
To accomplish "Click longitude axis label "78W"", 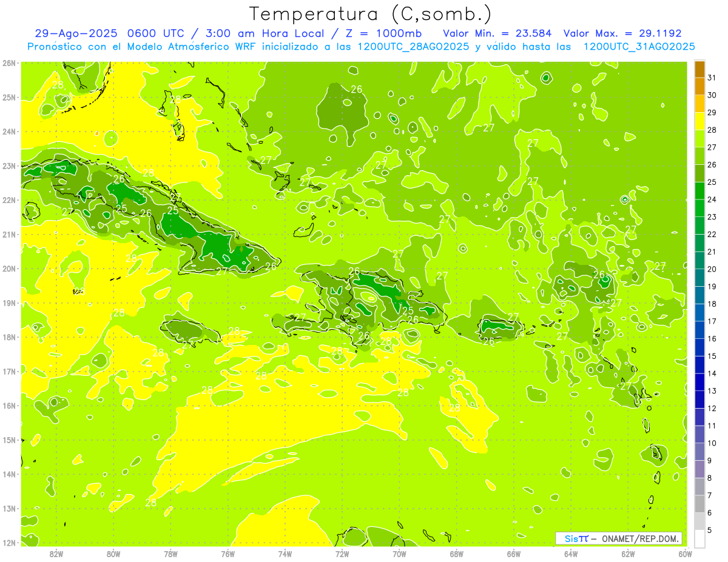I will [170, 554].
